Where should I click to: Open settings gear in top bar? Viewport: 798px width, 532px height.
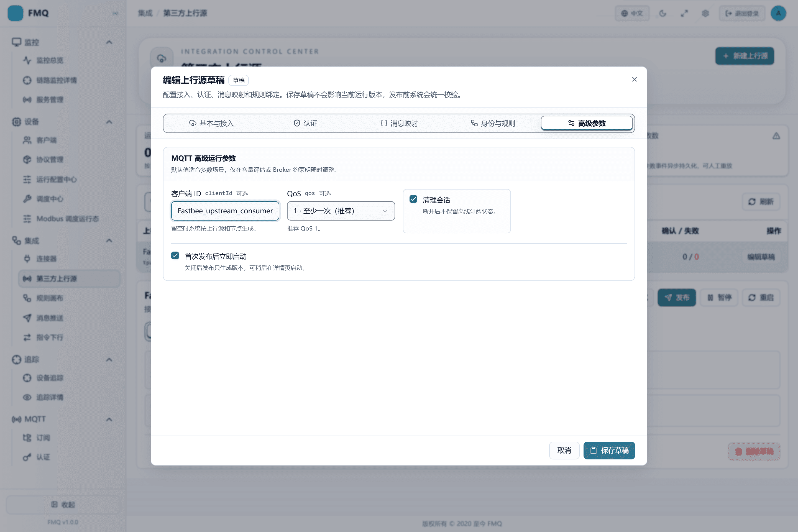[705, 13]
